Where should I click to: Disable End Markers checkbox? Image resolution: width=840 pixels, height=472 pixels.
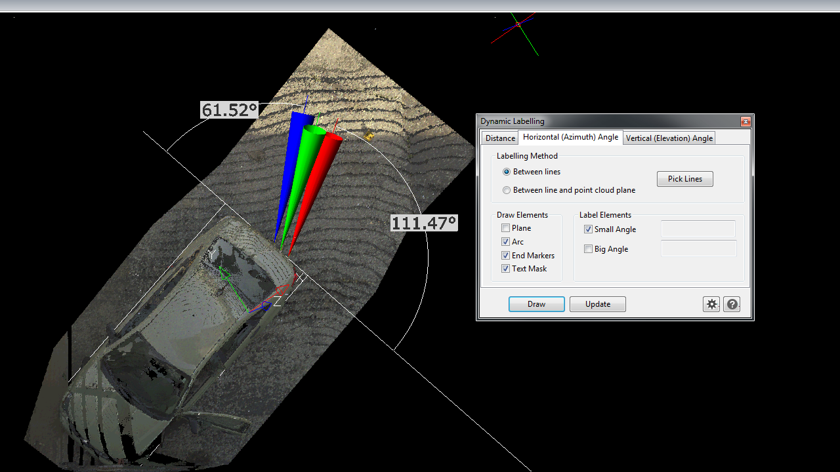pos(506,255)
